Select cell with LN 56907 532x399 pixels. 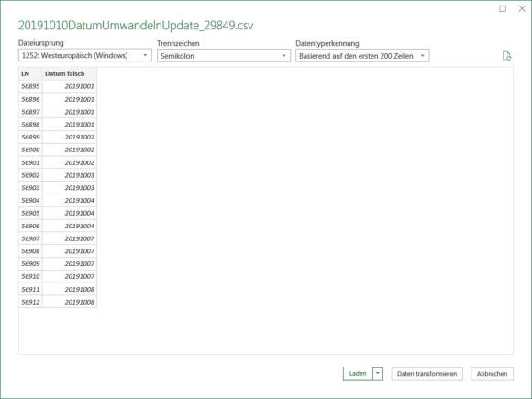[30, 238]
